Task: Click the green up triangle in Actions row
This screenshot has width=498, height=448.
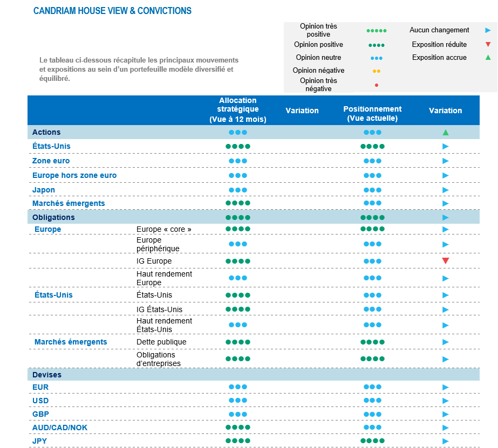Action: [x=445, y=132]
